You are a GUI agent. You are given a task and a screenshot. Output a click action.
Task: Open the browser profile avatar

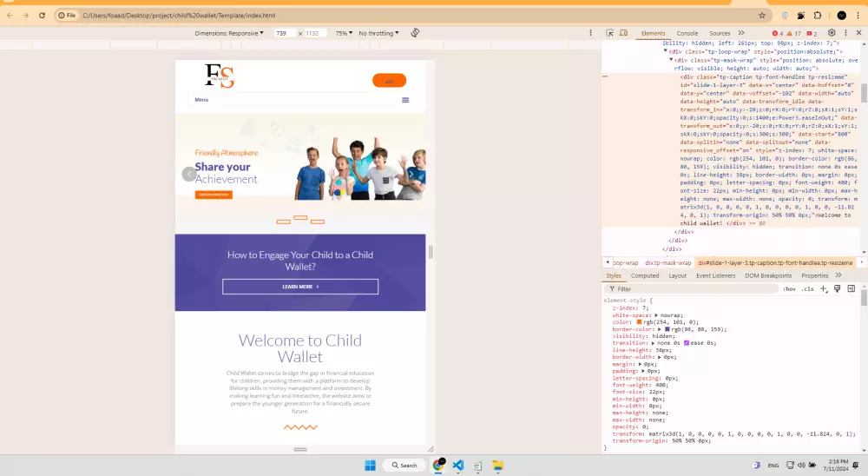[x=841, y=16]
